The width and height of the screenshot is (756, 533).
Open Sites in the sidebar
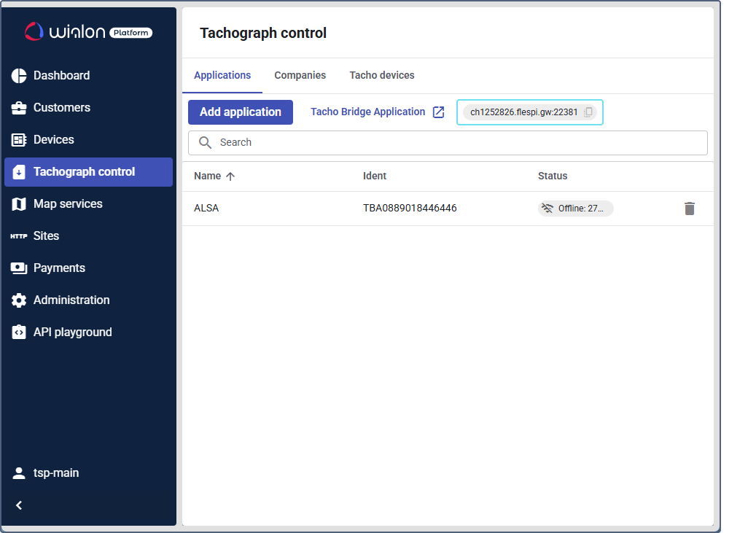pyautogui.click(x=46, y=236)
